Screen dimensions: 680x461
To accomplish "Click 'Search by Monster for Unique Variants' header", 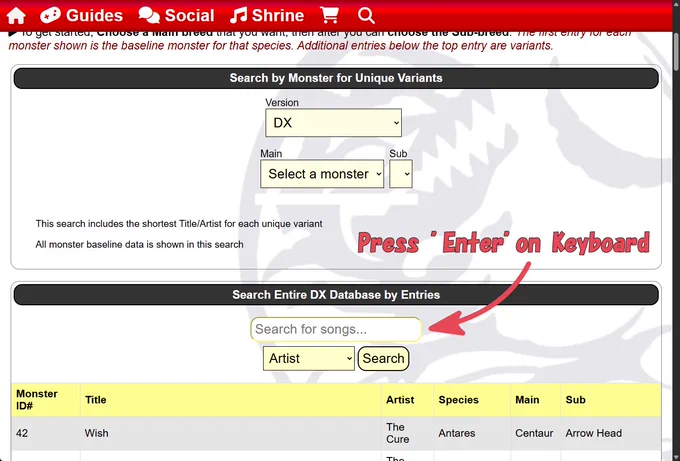I will [336, 78].
